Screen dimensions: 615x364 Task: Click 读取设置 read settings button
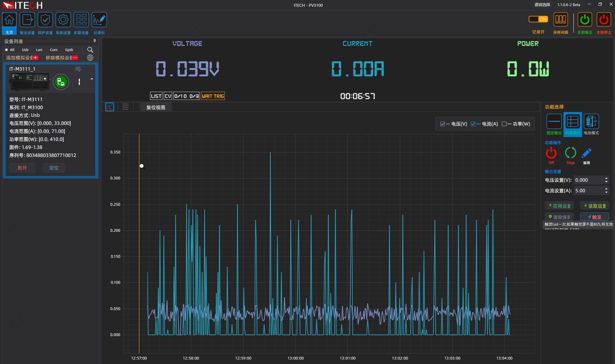point(594,206)
